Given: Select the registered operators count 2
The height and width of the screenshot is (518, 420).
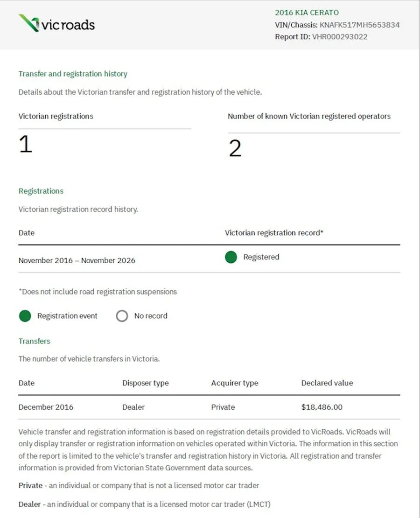Looking at the screenshot, I should coord(235,148).
